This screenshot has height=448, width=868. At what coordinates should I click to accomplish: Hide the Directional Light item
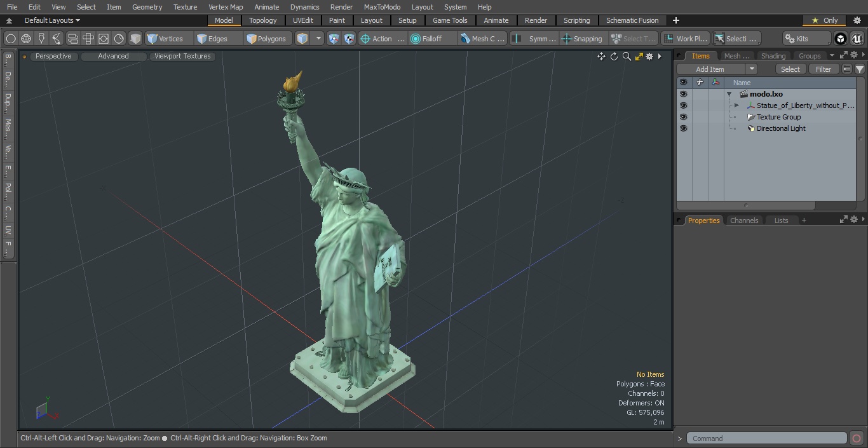click(x=683, y=128)
